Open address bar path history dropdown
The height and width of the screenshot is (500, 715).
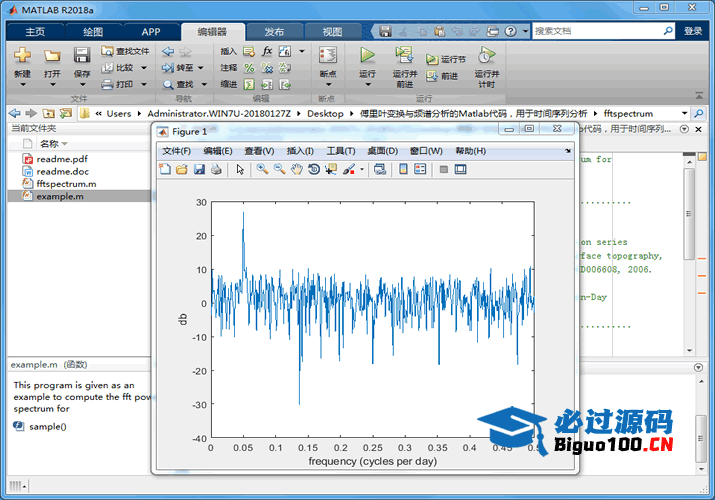[x=684, y=113]
